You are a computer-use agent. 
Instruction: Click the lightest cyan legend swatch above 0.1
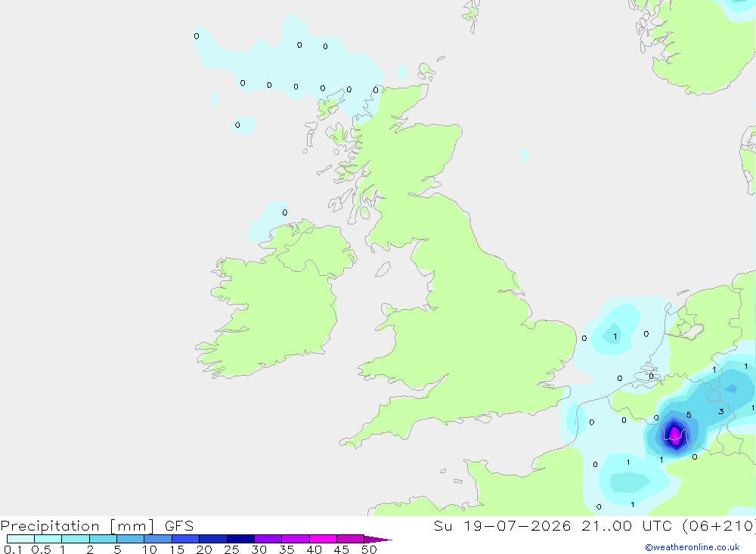pos(20,539)
